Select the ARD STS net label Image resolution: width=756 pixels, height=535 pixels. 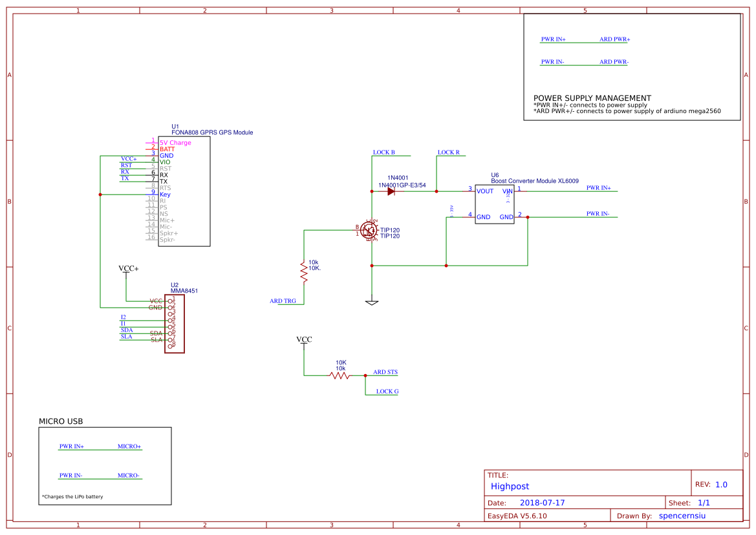point(385,372)
